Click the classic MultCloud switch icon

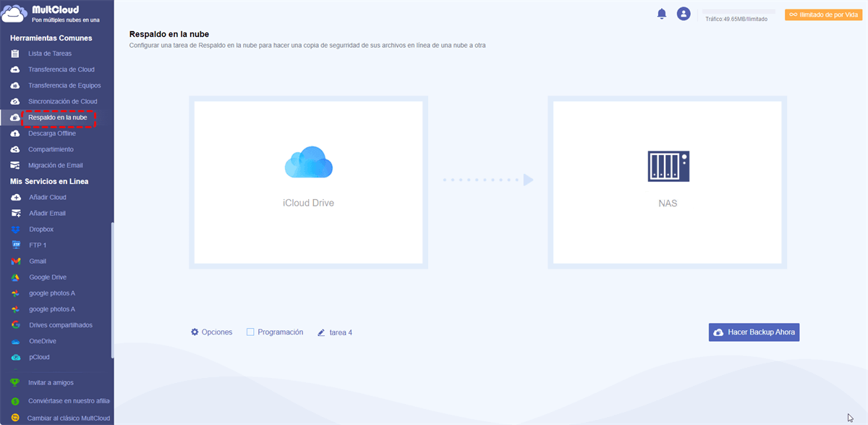coord(15,418)
